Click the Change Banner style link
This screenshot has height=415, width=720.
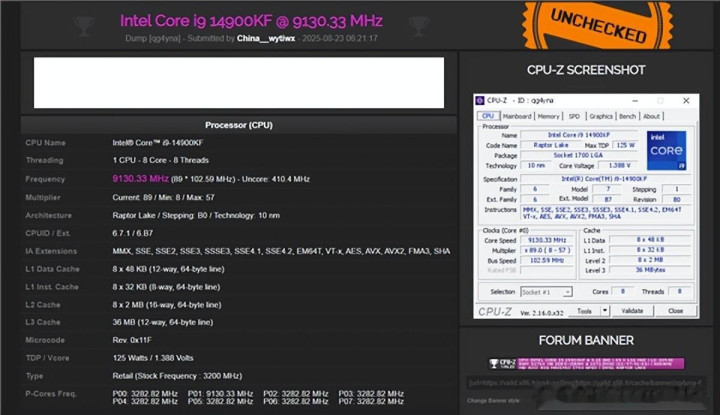coord(493,400)
